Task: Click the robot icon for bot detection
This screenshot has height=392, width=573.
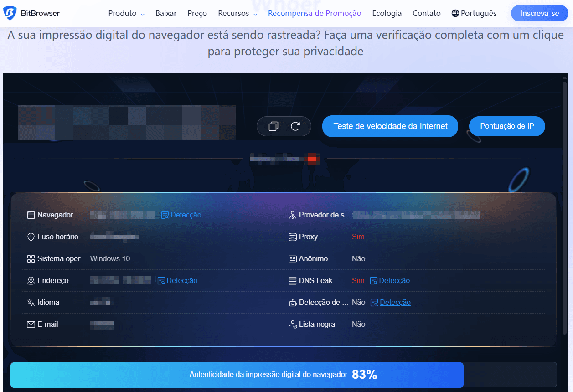Action: click(x=292, y=302)
